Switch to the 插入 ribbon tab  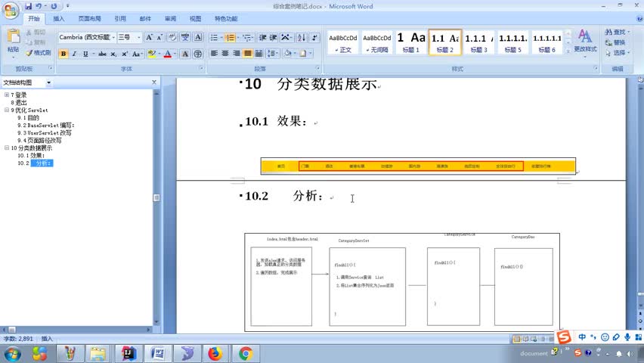(58, 18)
